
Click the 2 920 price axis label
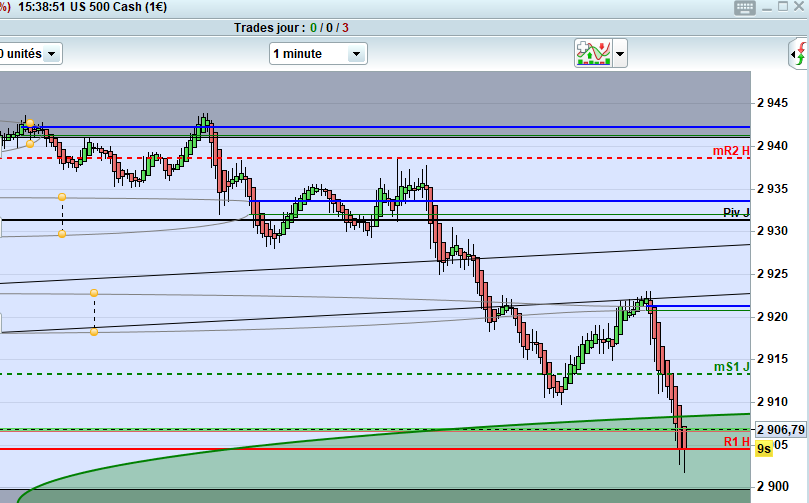pos(772,316)
